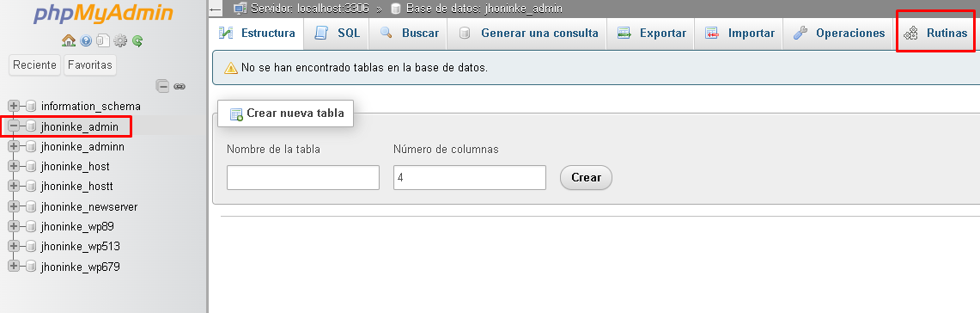This screenshot has height=313, width=980.
Task: Select the jhoninke_newserver database
Action: click(89, 206)
